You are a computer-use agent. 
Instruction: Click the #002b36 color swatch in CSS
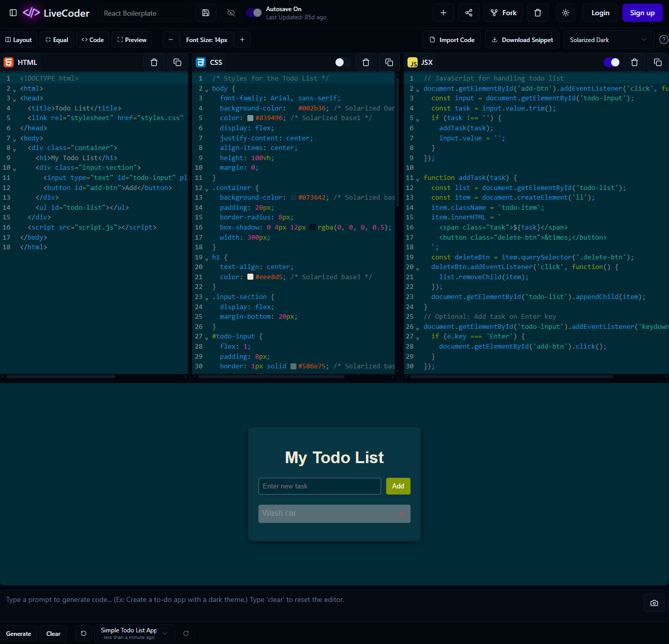click(x=293, y=108)
